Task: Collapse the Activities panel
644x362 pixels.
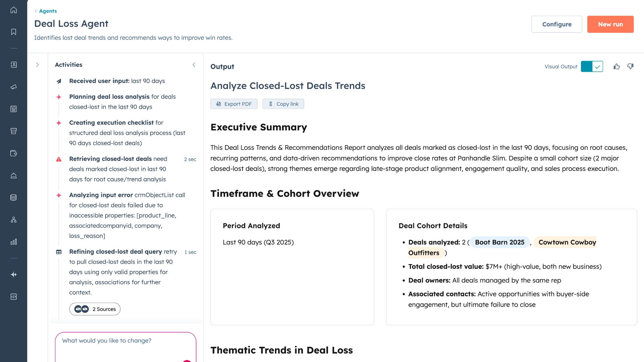Action: click(194, 65)
